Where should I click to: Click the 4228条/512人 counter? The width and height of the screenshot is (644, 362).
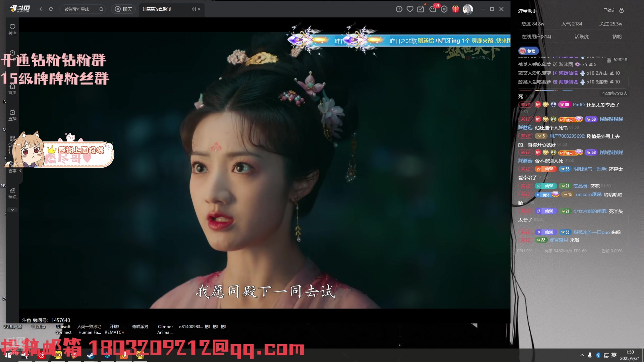pyautogui.click(x=614, y=93)
